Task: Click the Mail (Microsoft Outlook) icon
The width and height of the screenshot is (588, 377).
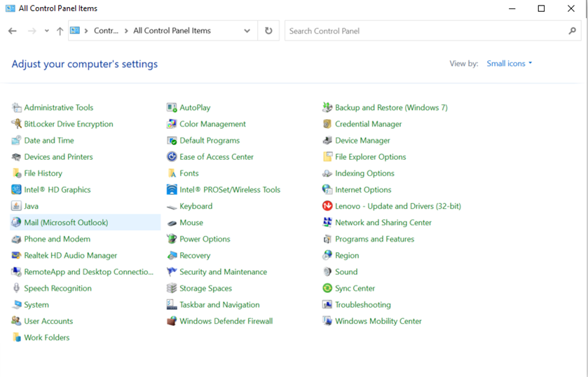Action: pos(16,222)
